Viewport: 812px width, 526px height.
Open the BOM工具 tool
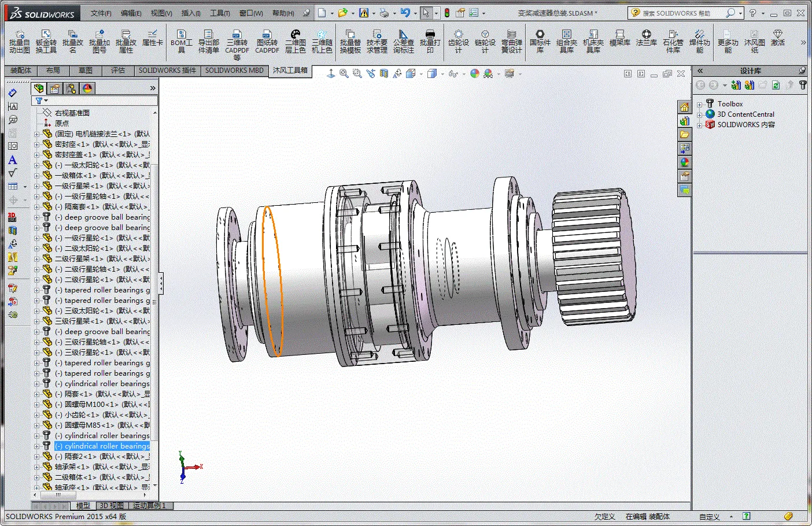181,42
